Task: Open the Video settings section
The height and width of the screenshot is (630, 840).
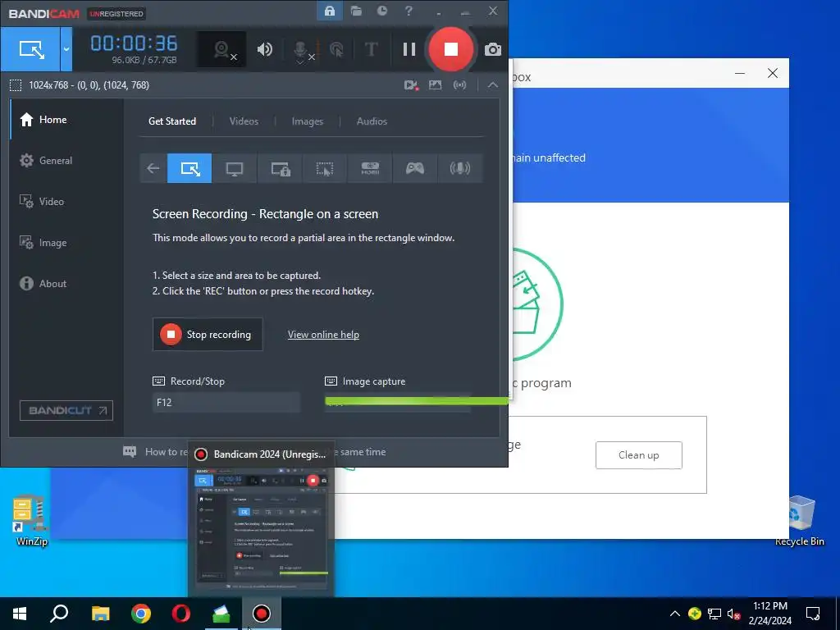Action: (66, 202)
